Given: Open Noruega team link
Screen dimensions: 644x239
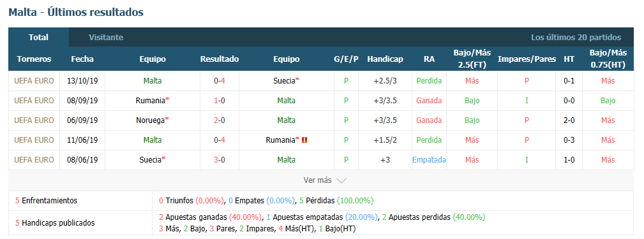Looking at the screenshot, I should (153, 120).
